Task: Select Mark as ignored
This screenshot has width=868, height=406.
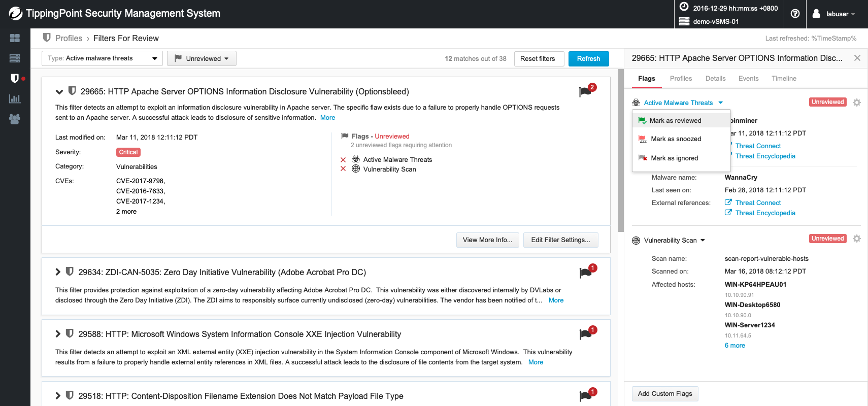Action: [681, 158]
